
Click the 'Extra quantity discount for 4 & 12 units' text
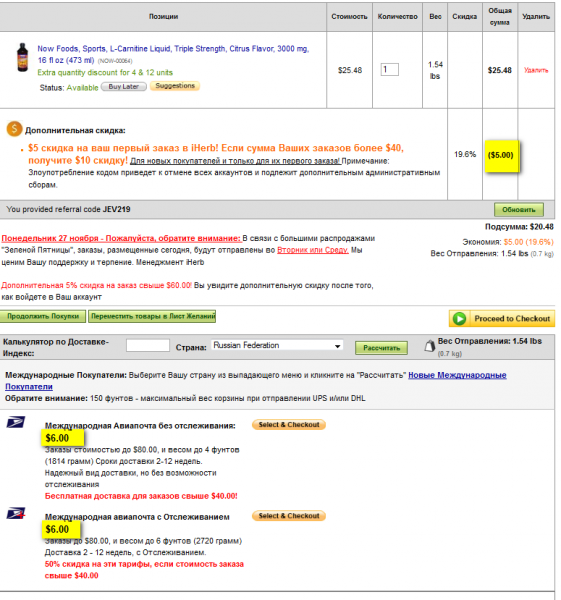[x=105, y=73]
